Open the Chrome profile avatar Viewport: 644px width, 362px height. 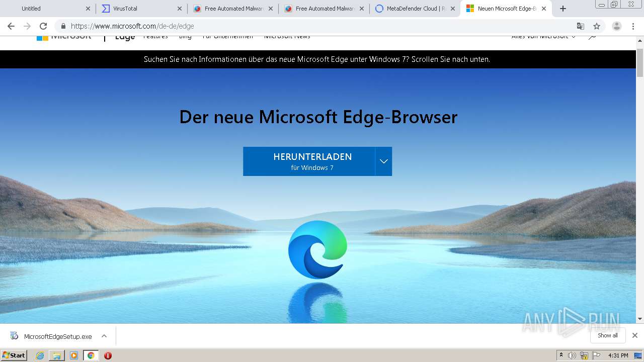pyautogui.click(x=616, y=26)
